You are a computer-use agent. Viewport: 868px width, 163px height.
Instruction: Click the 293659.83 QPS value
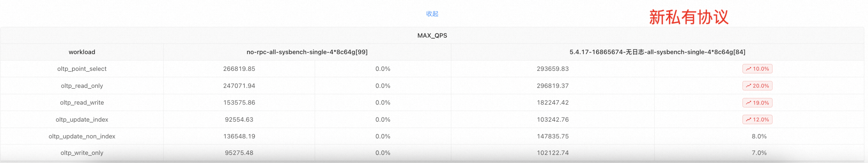pos(553,69)
